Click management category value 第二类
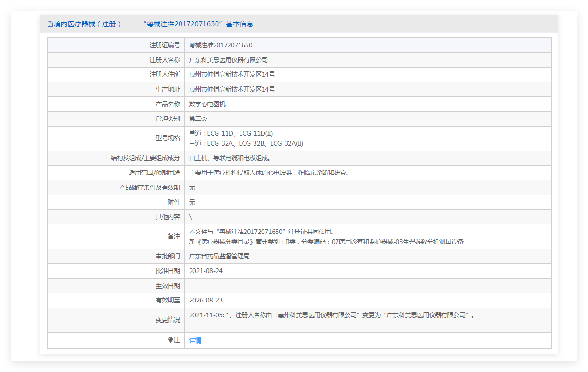The width and height of the screenshot is (588, 372). coord(198,118)
